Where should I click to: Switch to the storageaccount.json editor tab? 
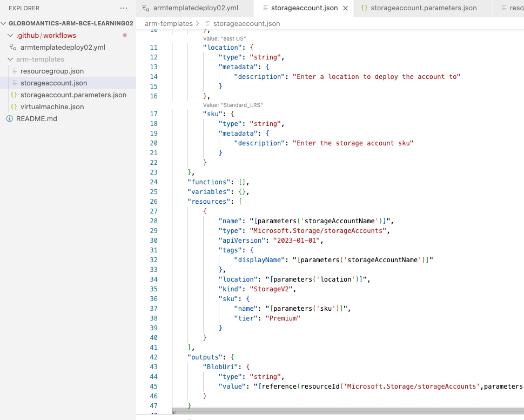304,8
